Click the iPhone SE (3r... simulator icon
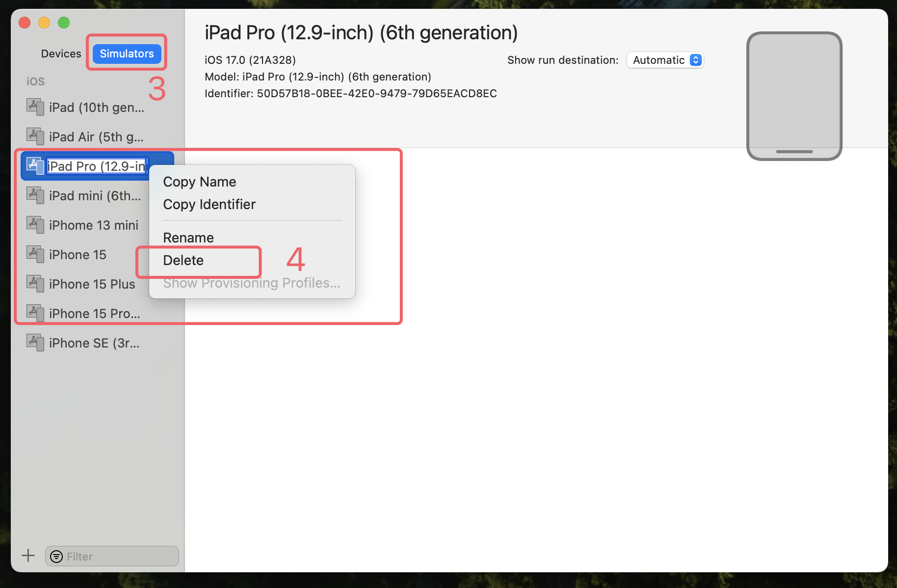 (x=35, y=342)
